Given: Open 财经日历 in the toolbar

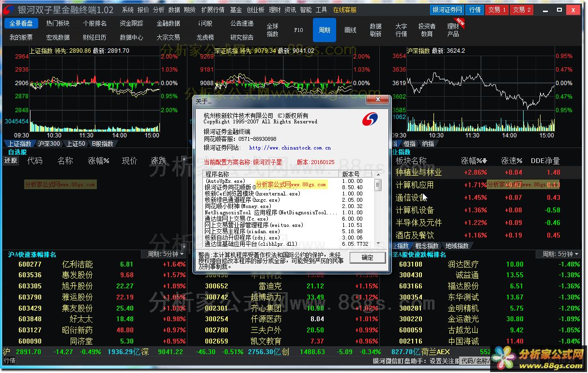Looking at the screenshot, I should pos(94,37).
